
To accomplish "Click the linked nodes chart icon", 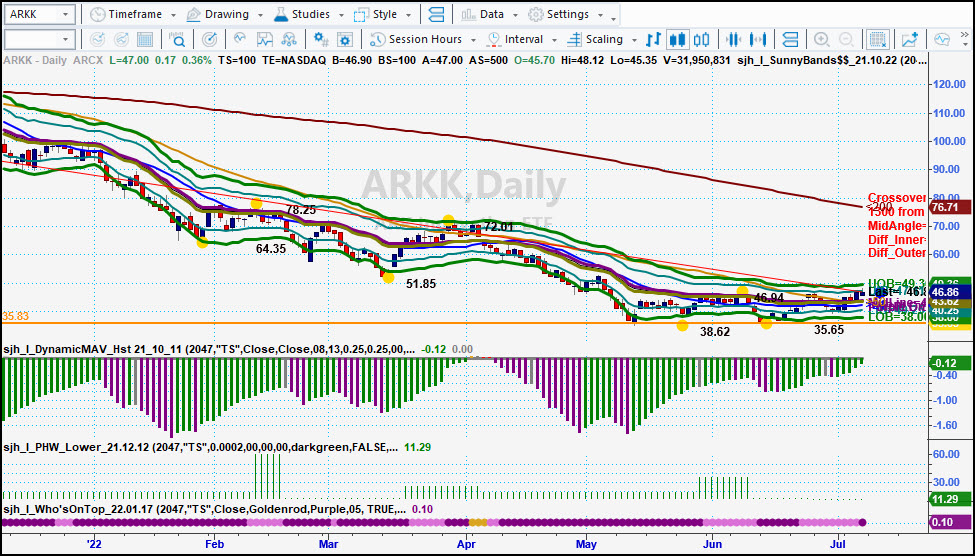I will point(289,40).
